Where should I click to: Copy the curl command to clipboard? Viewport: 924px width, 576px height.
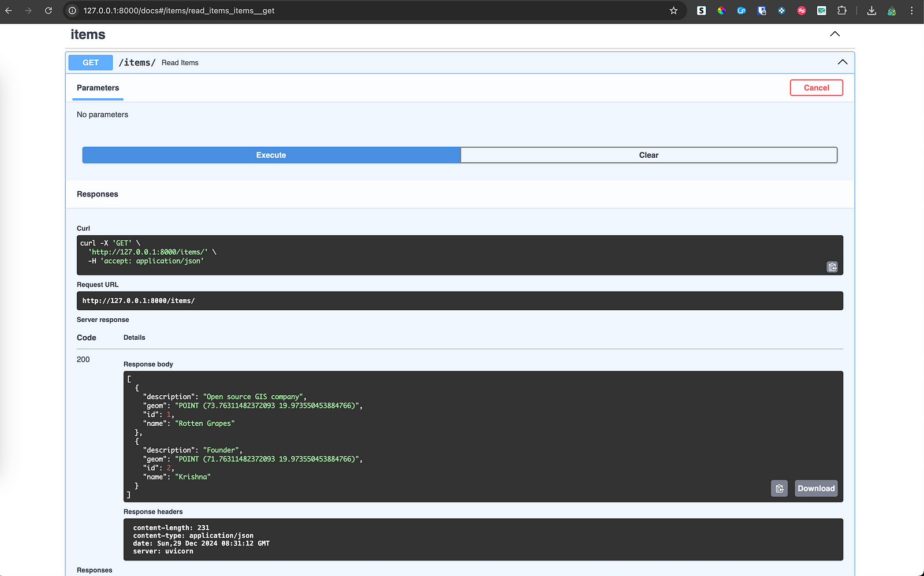832,267
